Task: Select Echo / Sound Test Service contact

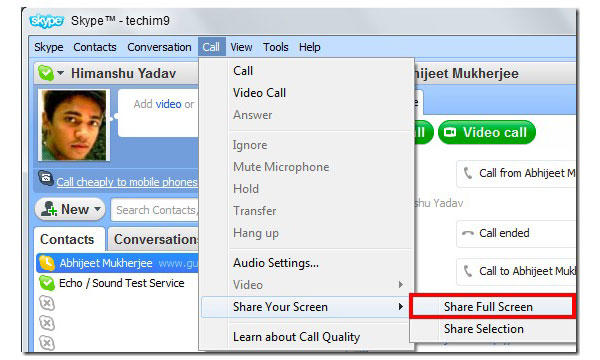Action: 118,283
